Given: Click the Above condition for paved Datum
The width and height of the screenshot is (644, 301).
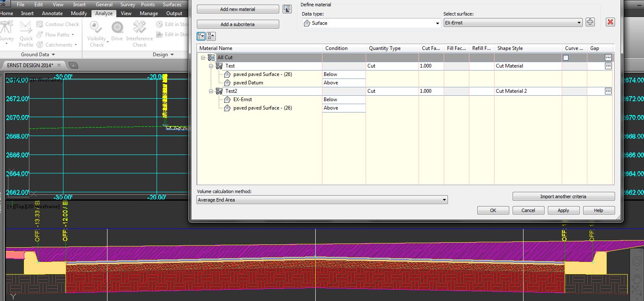Looking at the screenshot, I should click(344, 83).
